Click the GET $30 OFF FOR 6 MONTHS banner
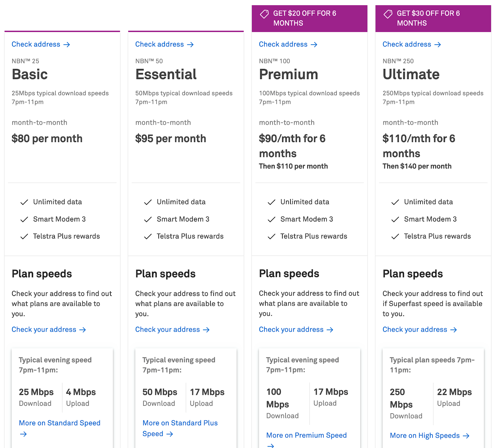This screenshot has height=448, width=496. pyautogui.click(x=433, y=18)
